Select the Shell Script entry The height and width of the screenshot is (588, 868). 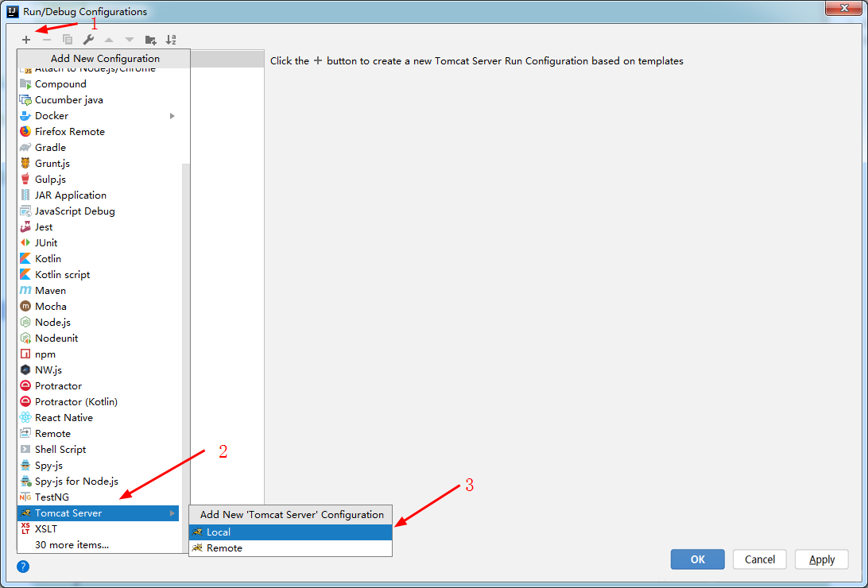[98, 450]
